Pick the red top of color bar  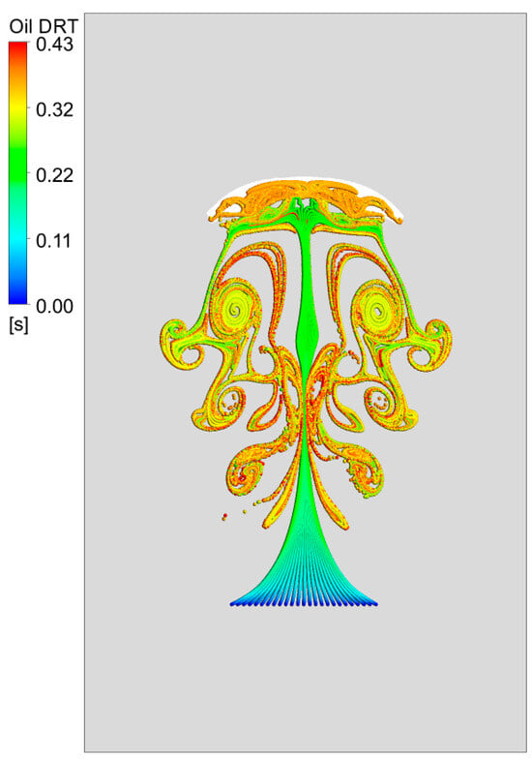pos(17,46)
